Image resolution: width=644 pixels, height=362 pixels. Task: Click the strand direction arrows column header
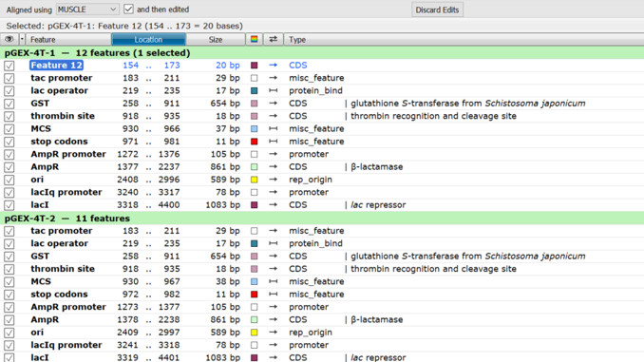click(274, 40)
